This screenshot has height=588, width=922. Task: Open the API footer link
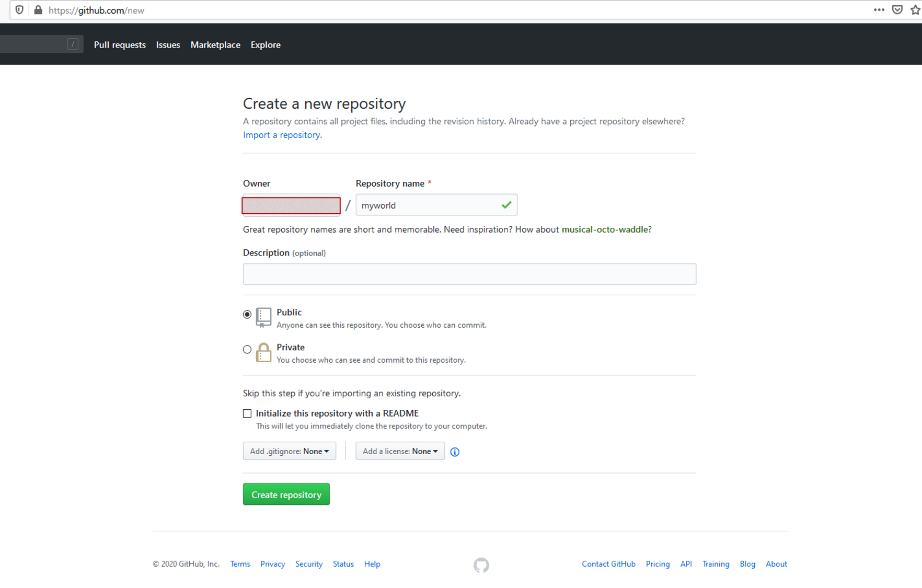tap(686, 564)
